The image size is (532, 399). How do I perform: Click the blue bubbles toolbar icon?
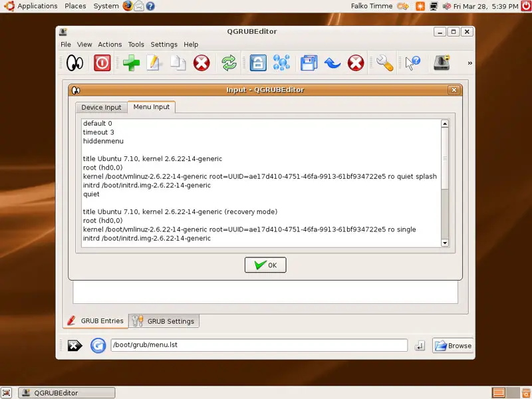coord(281,63)
